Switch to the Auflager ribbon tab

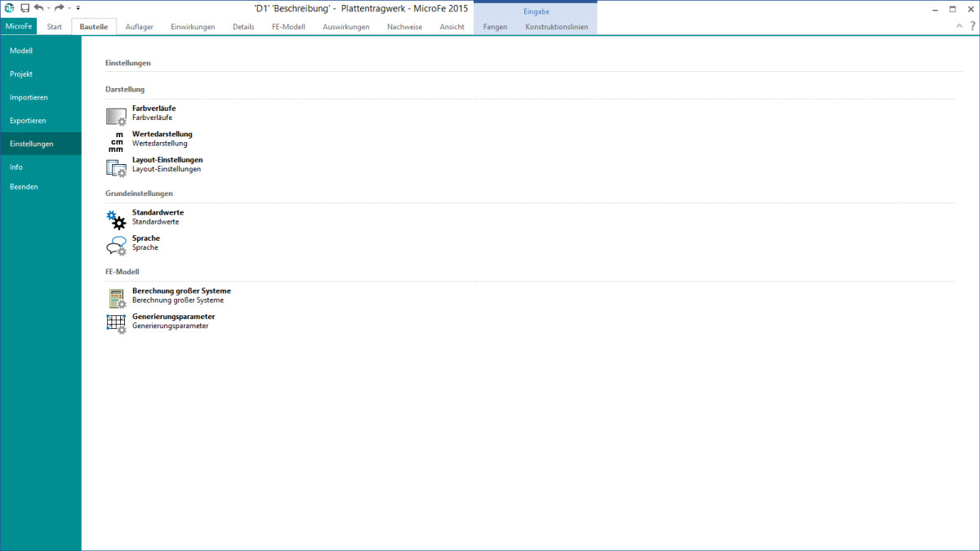(140, 26)
